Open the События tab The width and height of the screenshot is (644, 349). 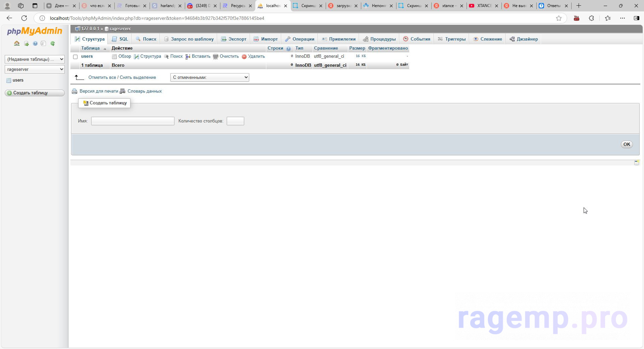click(x=416, y=39)
